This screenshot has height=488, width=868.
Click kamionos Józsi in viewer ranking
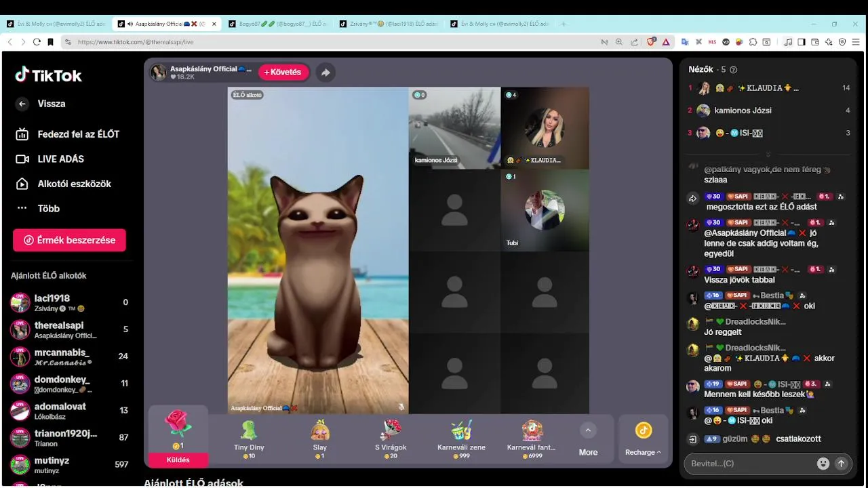[x=768, y=110]
